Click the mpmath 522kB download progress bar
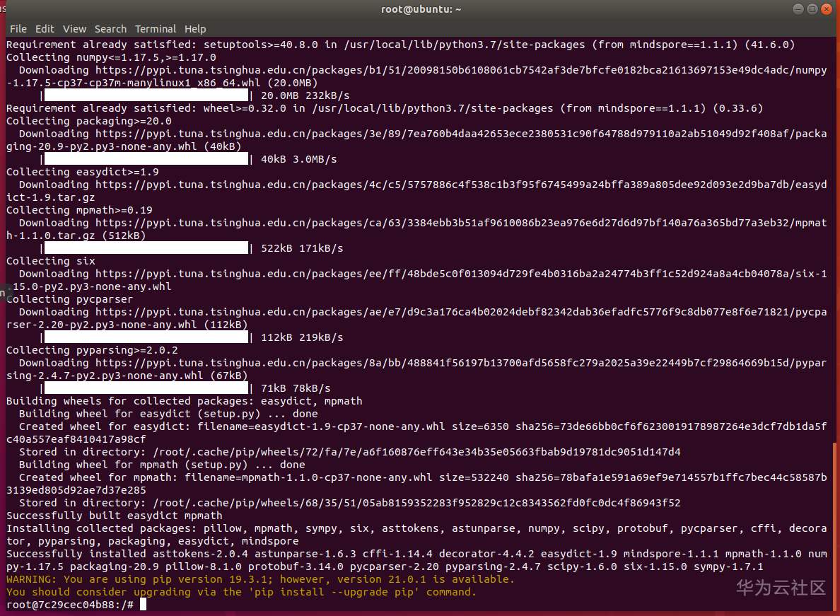The width and height of the screenshot is (840, 616). 146,248
